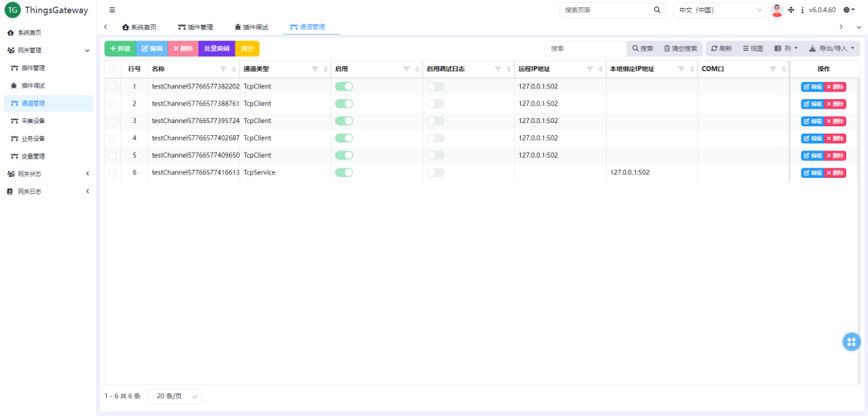This screenshot has height=416, width=868.
Task: Toggle off 启用 switch for row 1
Action: (344, 86)
